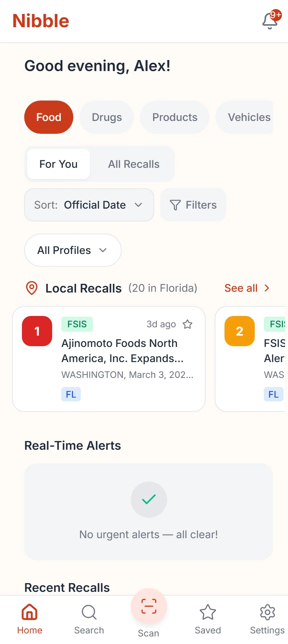Screen dimensions: 288x644
Task: Click the See all chevron arrow
Action: coord(267,288)
